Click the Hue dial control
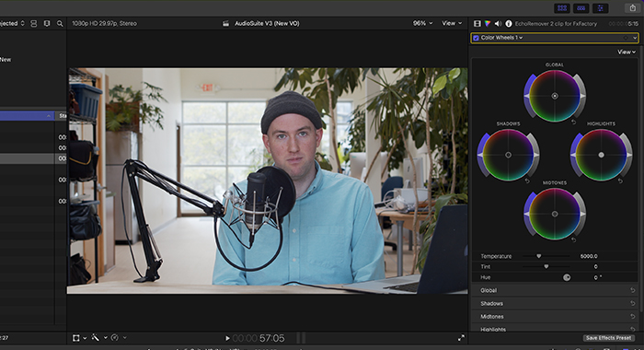 click(x=567, y=277)
